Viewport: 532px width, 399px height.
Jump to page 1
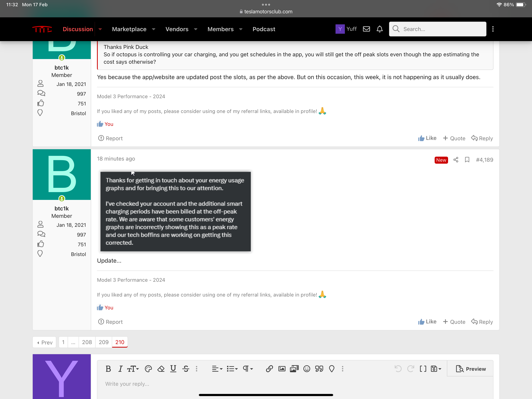click(x=63, y=342)
